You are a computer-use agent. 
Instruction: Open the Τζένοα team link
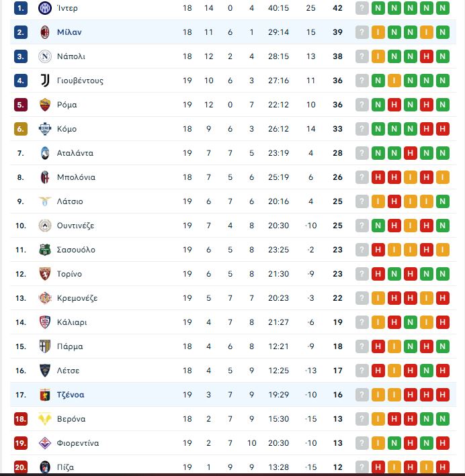pyautogui.click(x=71, y=395)
